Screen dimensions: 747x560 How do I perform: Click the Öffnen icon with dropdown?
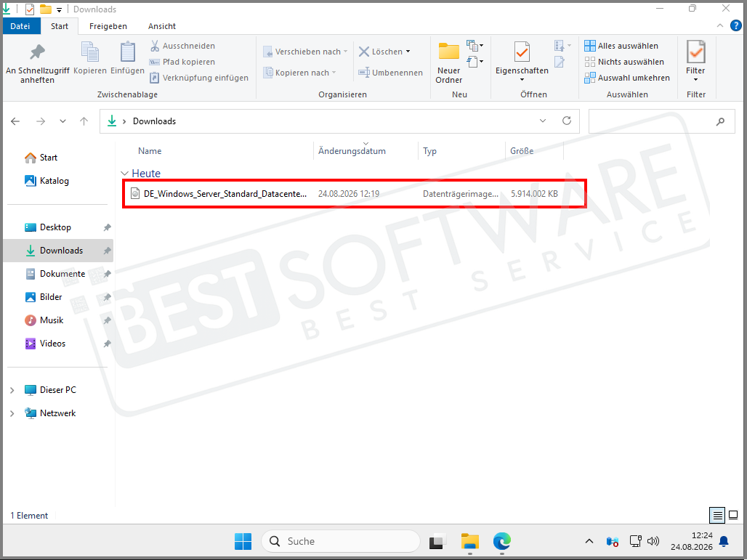562,46
